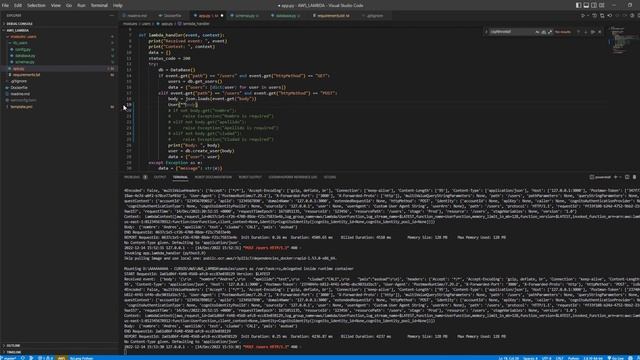The height and width of the screenshot is (360, 640).
Task: Open .gitignore in the explorer tree
Action: click(59, 81)
